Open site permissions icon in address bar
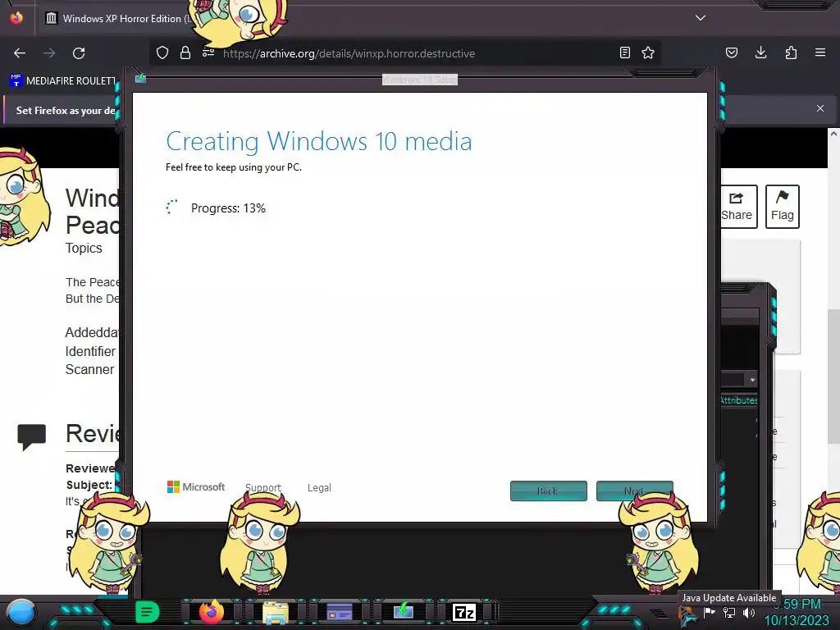The height and width of the screenshot is (630, 840). [208, 52]
